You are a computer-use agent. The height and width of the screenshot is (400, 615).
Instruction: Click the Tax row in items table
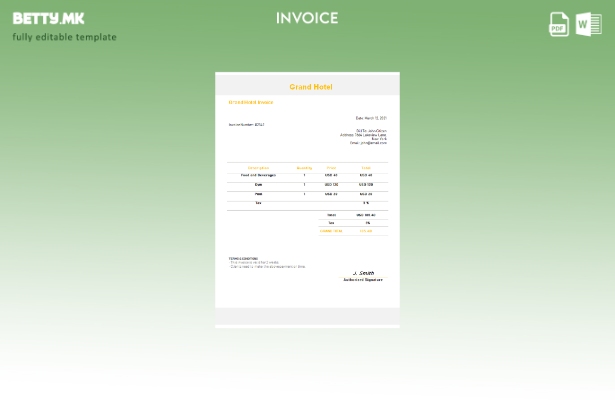[258, 203]
